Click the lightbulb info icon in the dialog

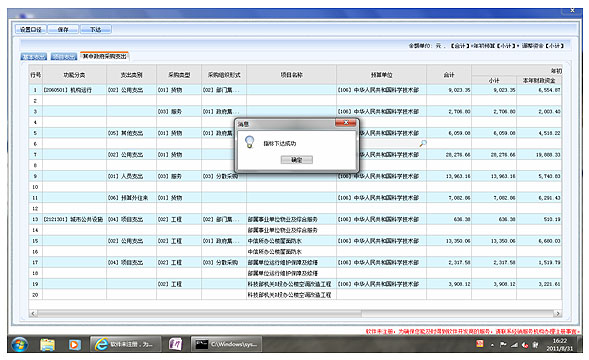[x=249, y=142]
